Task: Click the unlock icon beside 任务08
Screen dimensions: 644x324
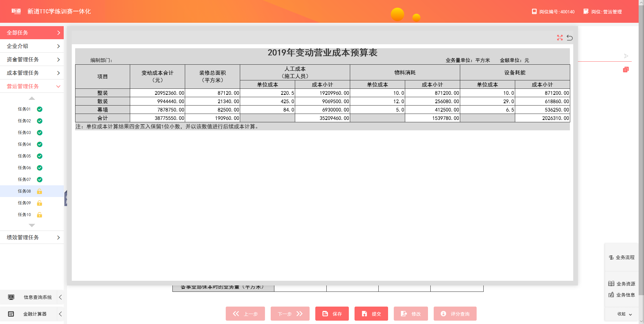Action: tap(40, 191)
